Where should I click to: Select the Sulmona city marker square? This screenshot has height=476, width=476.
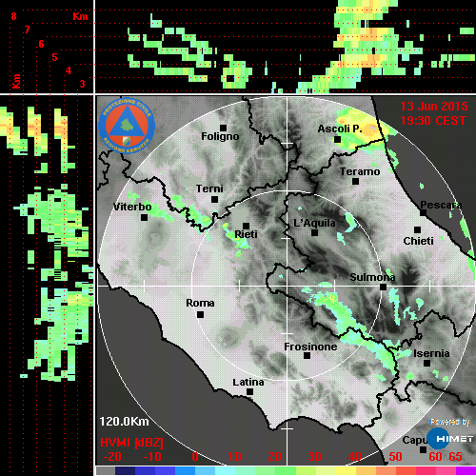383,287
